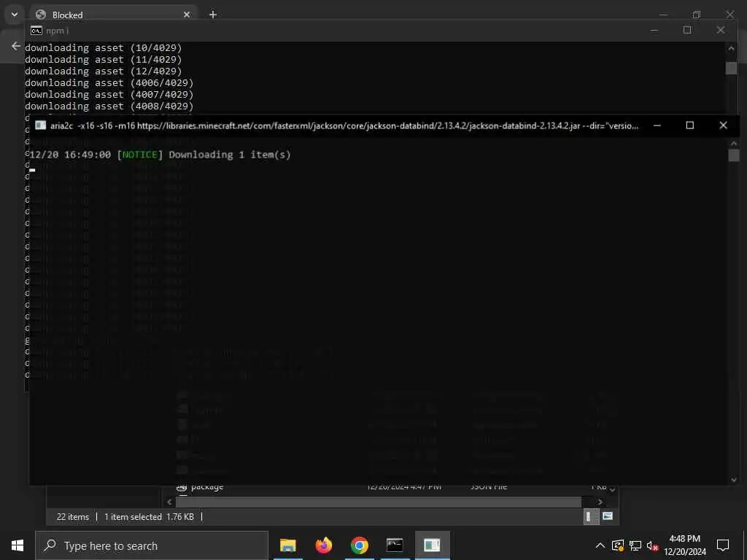Close the Blocked browser tab
The image size is (747, 560).
tap(187, 15)
